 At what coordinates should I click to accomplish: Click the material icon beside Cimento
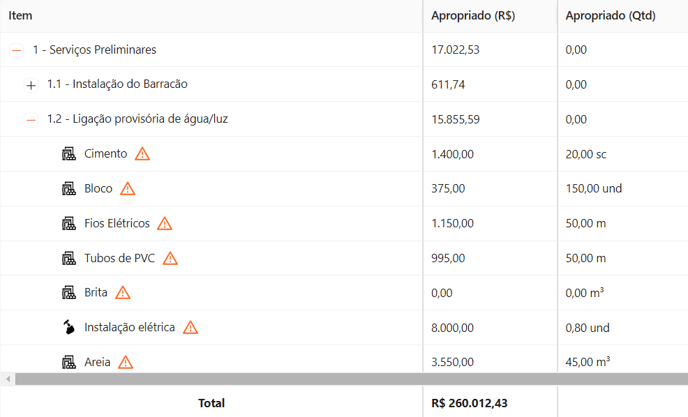tap(69, 154)
